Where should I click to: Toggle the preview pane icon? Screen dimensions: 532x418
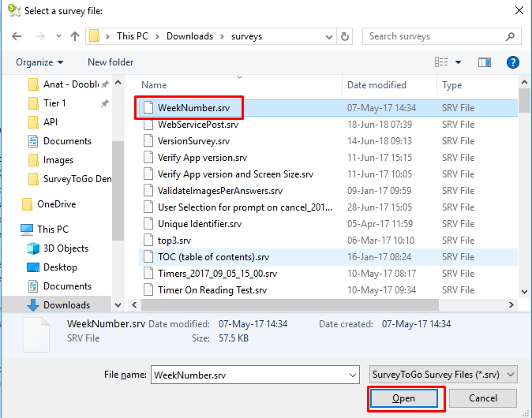[x=484, y=62]
